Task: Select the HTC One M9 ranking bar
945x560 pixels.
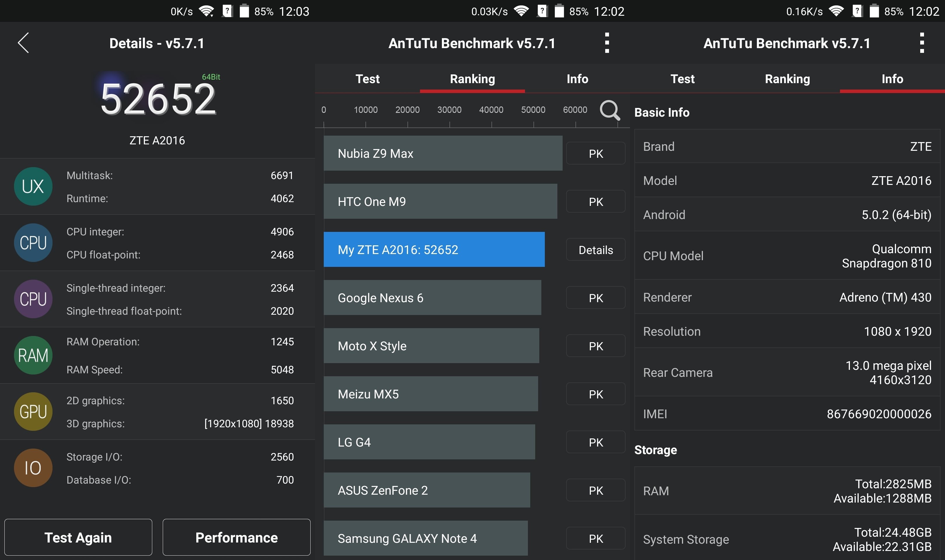Action: pos(440,202)
